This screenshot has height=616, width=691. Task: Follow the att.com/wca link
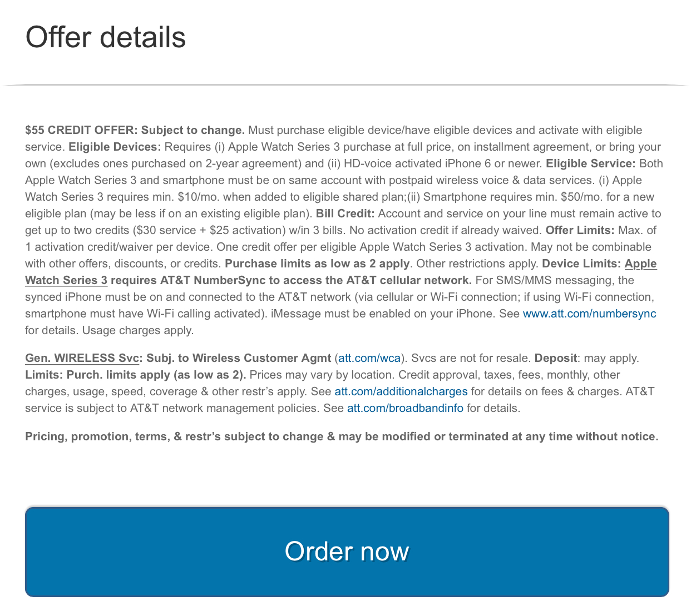tap(369, 358)
